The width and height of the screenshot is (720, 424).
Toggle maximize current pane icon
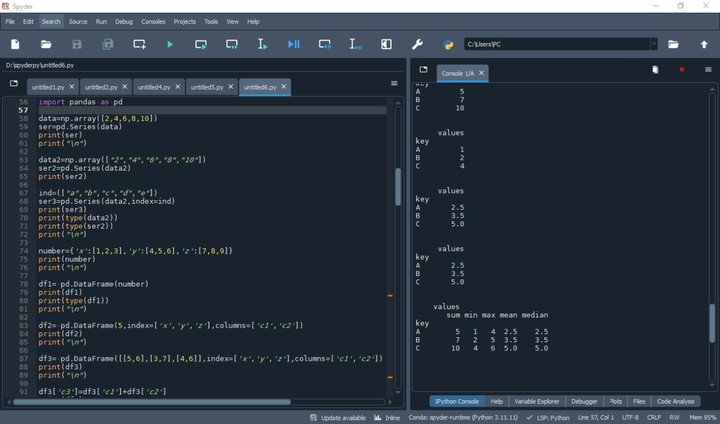pyautogui.click(x=387, y=44)
